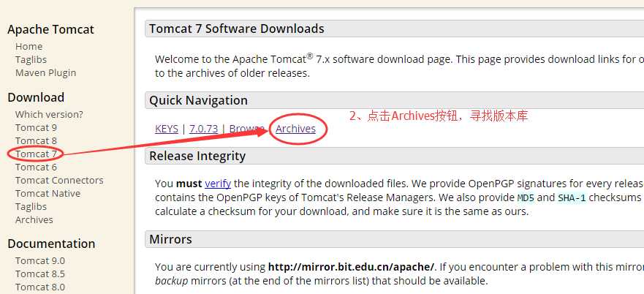Open the Archives link in Quick Navigation
Screen dimensions: 644x294
coord(295,129)
